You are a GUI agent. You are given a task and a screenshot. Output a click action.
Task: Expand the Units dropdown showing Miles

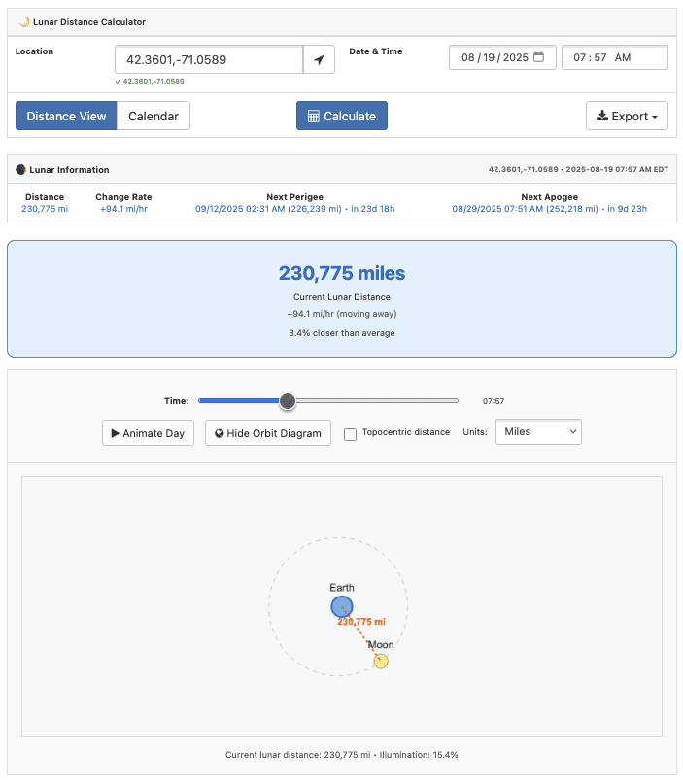(x=538, y=431)
